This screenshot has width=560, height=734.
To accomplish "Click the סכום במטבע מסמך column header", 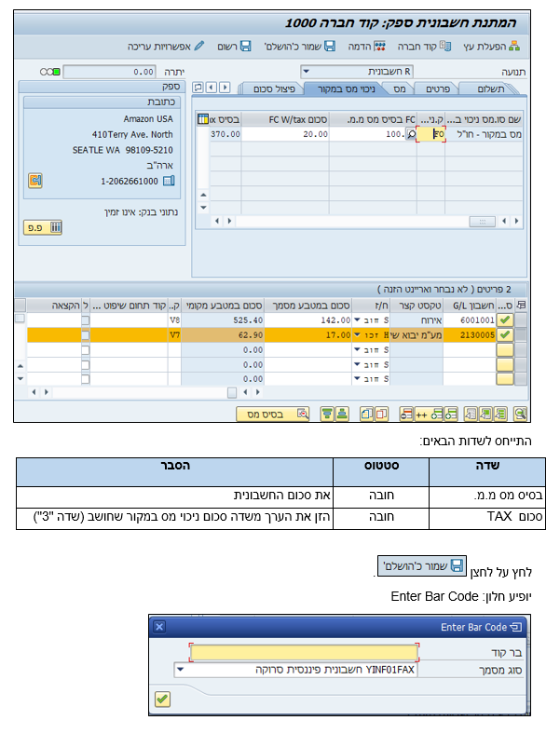I will [x=308, y=306].
